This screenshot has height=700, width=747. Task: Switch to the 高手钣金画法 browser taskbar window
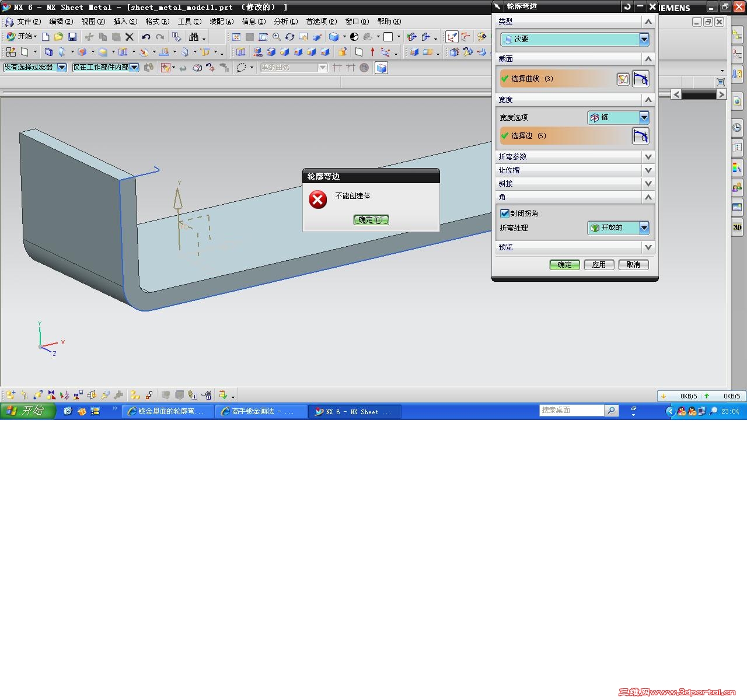pos(261,412)
